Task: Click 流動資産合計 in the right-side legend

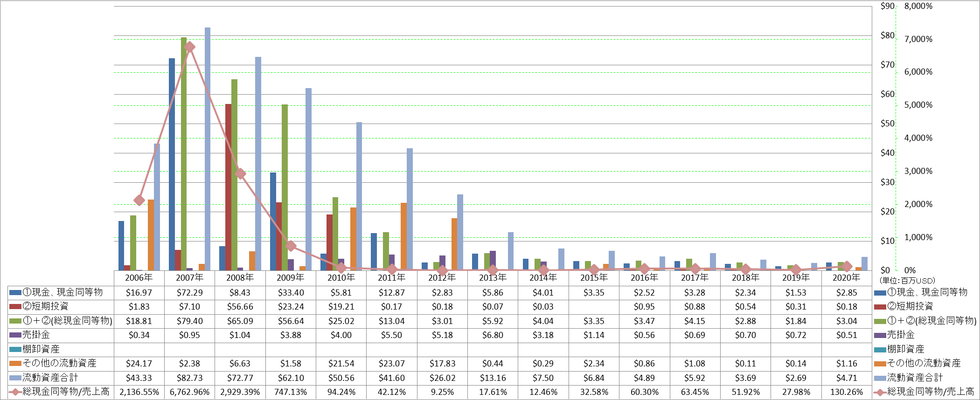Action: (915, 378)
